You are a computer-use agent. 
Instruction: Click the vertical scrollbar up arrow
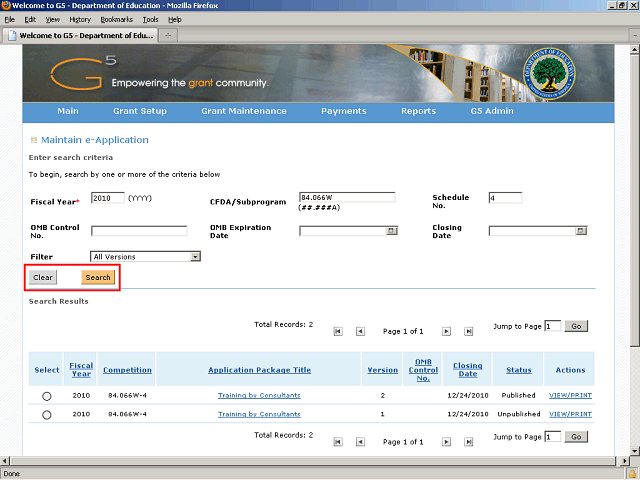pos(634,50)
